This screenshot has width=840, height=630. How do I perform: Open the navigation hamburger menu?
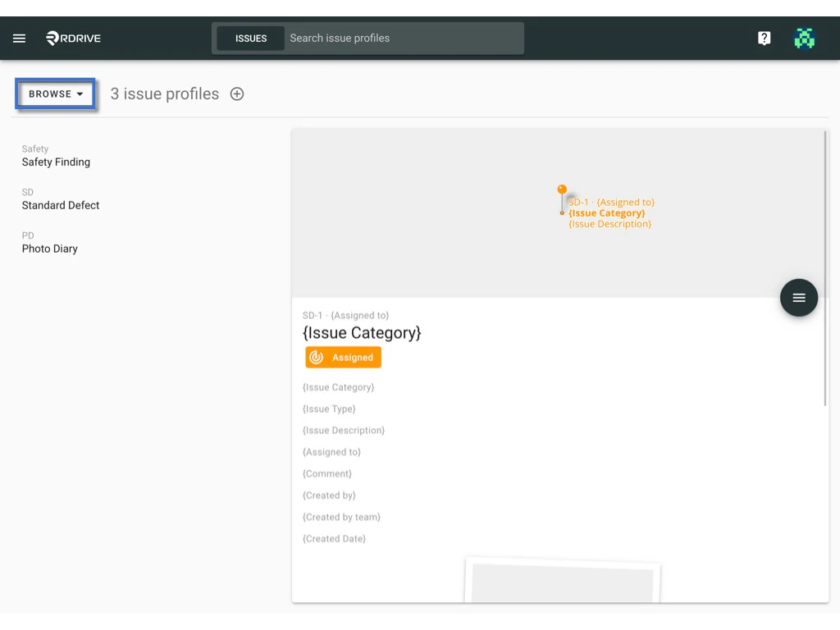(x=19, y=38)
